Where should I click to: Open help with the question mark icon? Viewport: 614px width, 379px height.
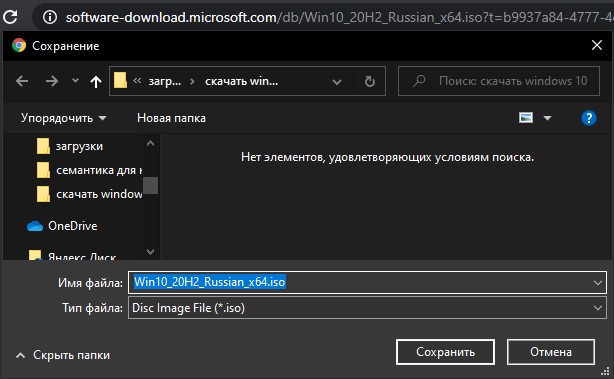tap(589, 118)
